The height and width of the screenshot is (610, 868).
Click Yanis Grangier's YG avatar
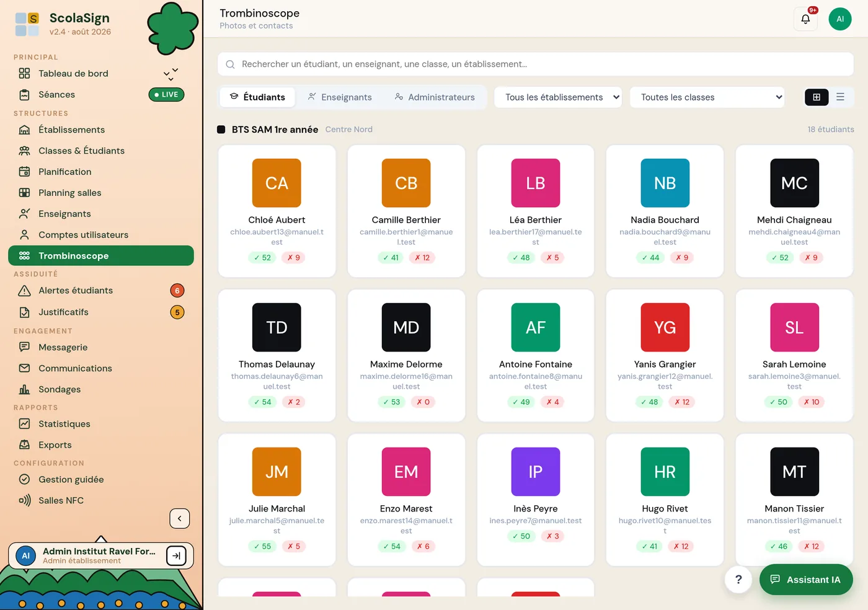pos(665,327)
